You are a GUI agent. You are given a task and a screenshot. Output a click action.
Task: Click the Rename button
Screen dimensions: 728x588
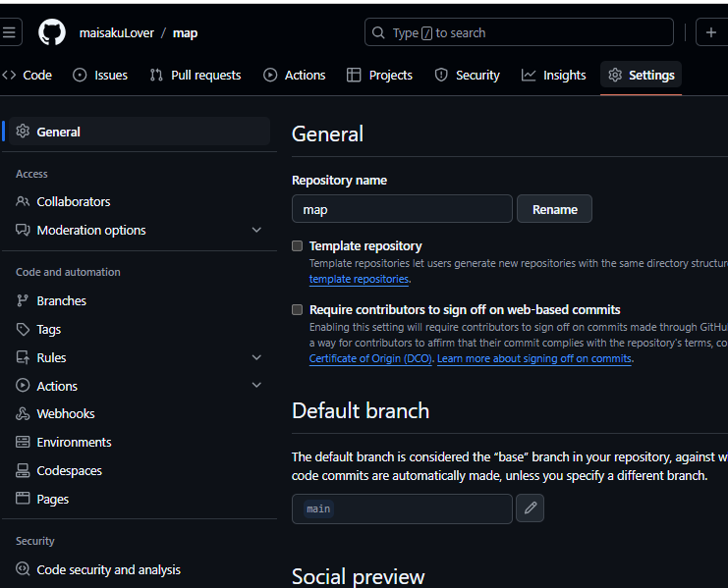554,209
